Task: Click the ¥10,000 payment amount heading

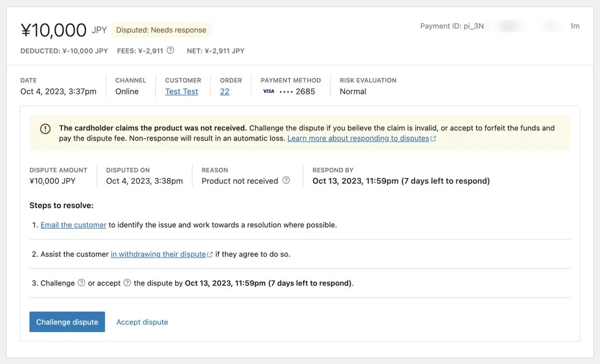Action: click(x=53, y=30)
